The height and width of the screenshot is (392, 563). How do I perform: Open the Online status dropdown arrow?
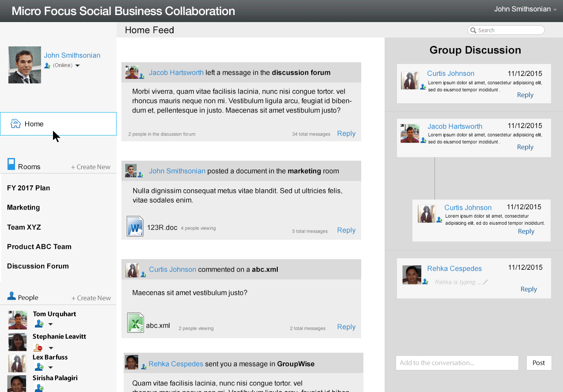point(77,66)
